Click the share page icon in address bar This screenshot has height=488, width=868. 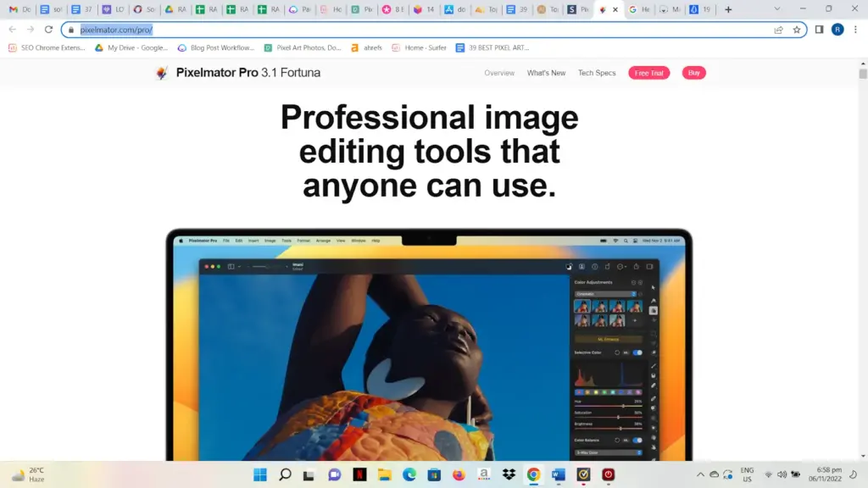(778, 30)
